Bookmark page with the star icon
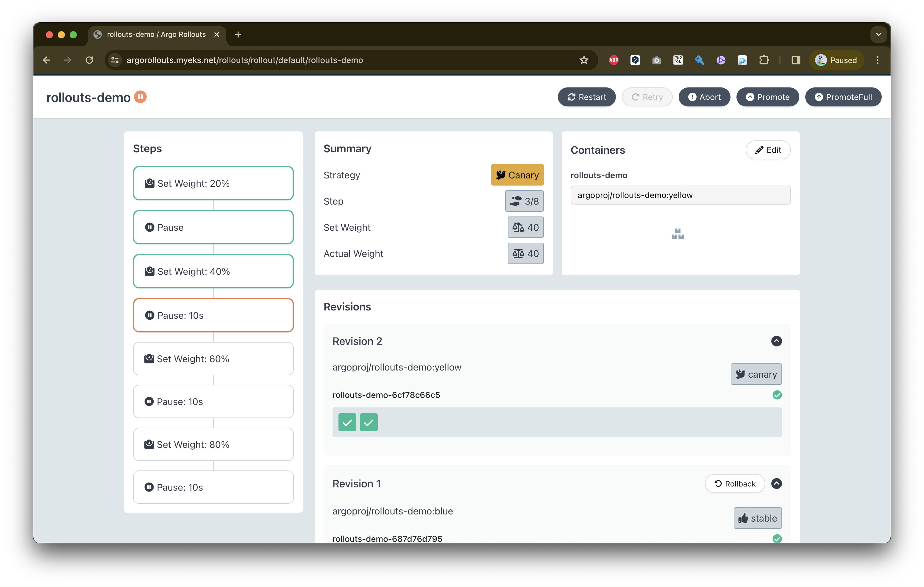 pyautogui.click(x=584, y=60)
